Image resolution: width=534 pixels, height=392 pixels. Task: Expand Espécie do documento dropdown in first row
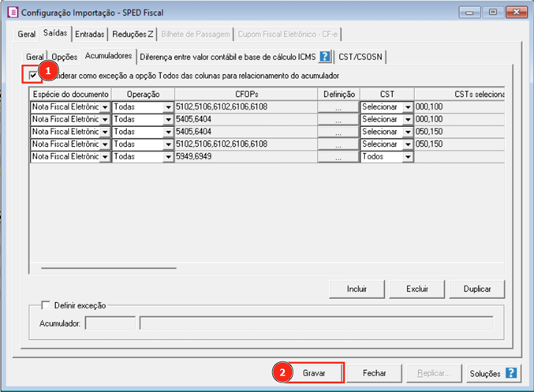pos(105,106)
